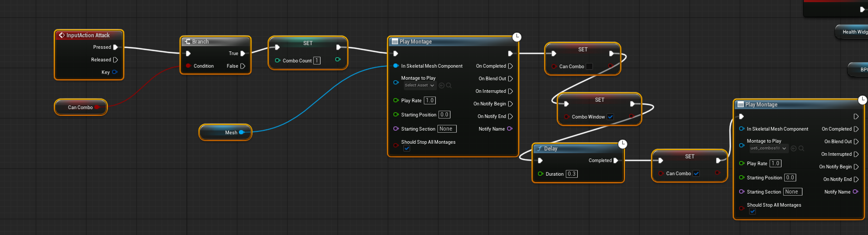Image resolution: width=868 pixels, height=235 pixels.
Task: Click Starting Position field on second Play Montage
Action: pos(790,178)
